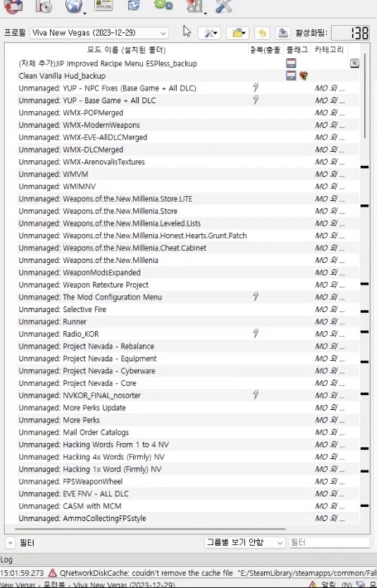Viewport: 377px width, 588px height.
Task: Click the Refresh arrows toolbar icon
Action: point(134,5)
